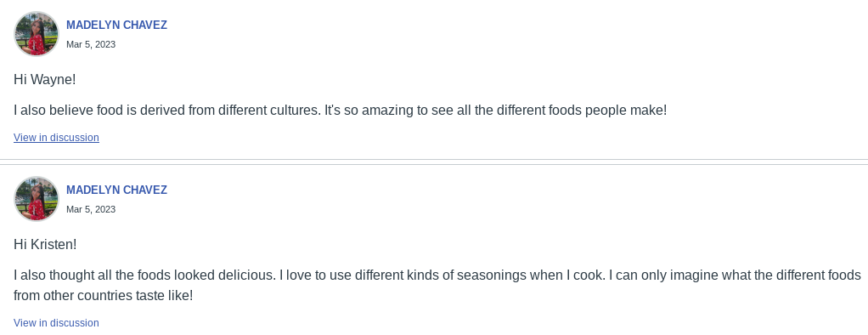Image resolution: width=868 pixels, height=335 pixels.
Task: Open Madelyn Chavez's avatar in the Wayne reply
Action: pos(36,34)
